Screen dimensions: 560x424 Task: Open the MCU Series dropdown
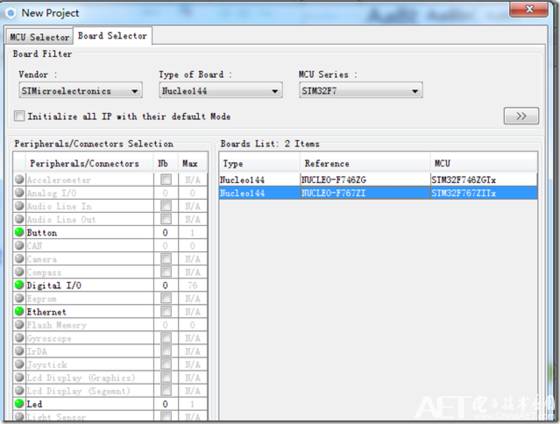tap(360, 91)
